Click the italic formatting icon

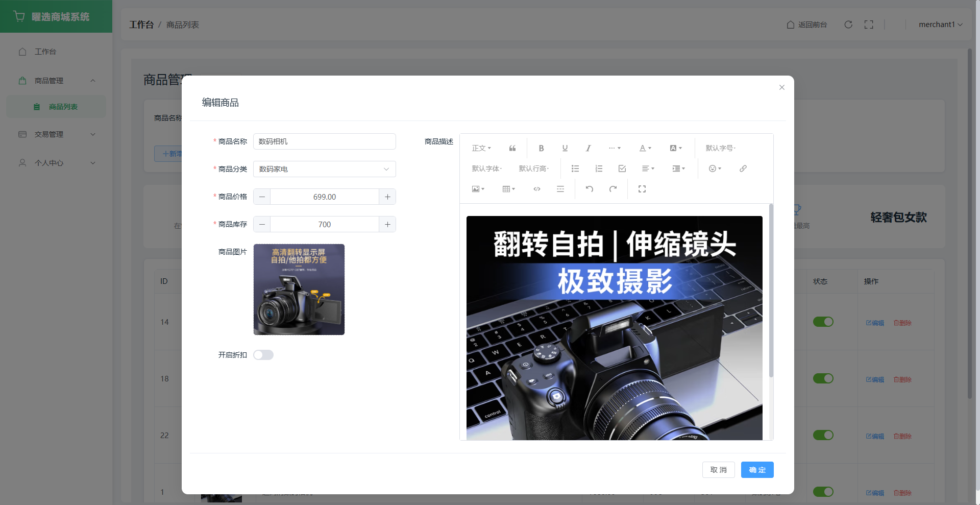coord(588,148)
